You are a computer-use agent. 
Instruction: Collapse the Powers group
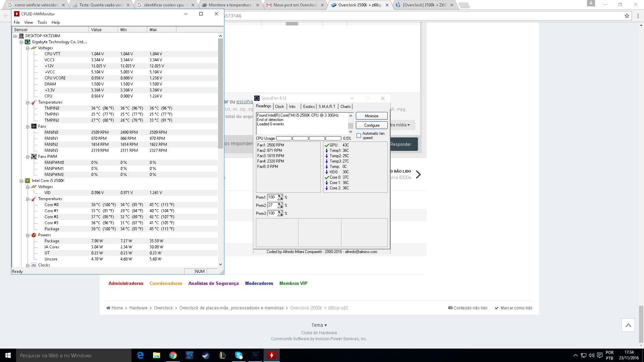coord(28,235)
